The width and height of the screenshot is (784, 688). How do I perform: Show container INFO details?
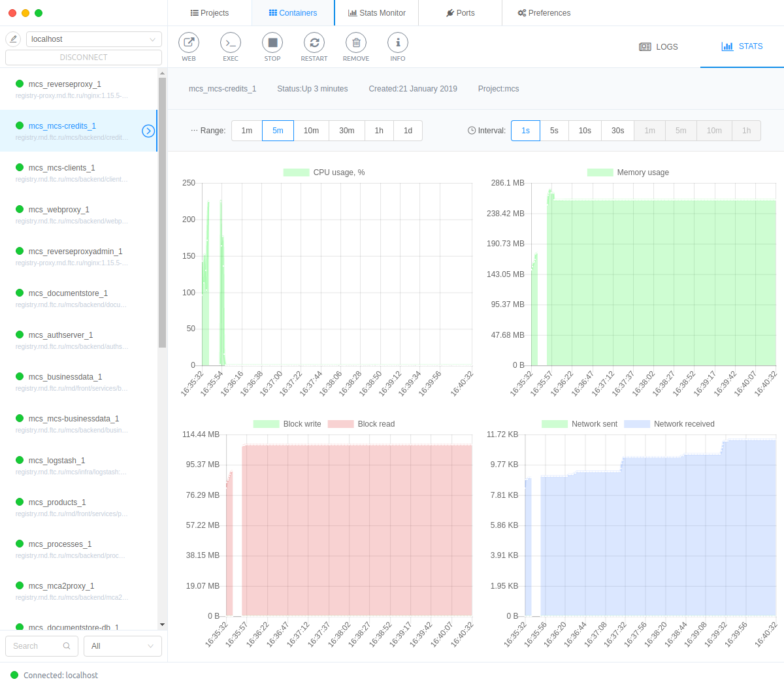coord(398,43)
